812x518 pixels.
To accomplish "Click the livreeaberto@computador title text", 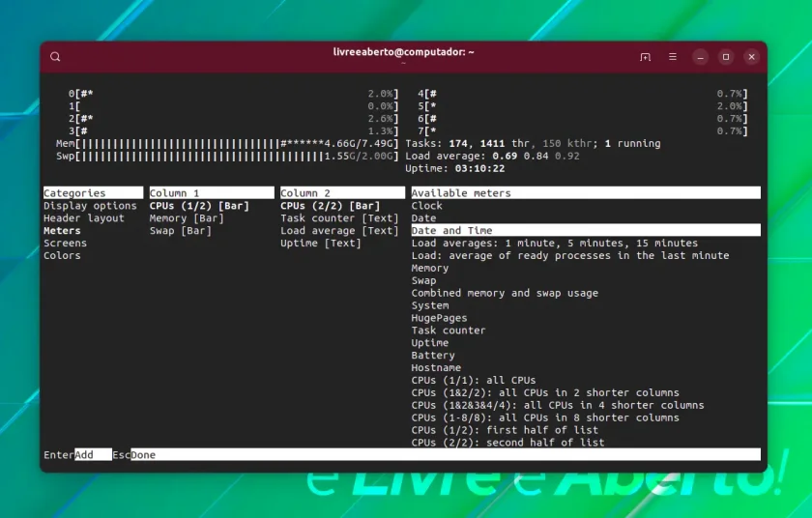I will (x=403, y=52).
